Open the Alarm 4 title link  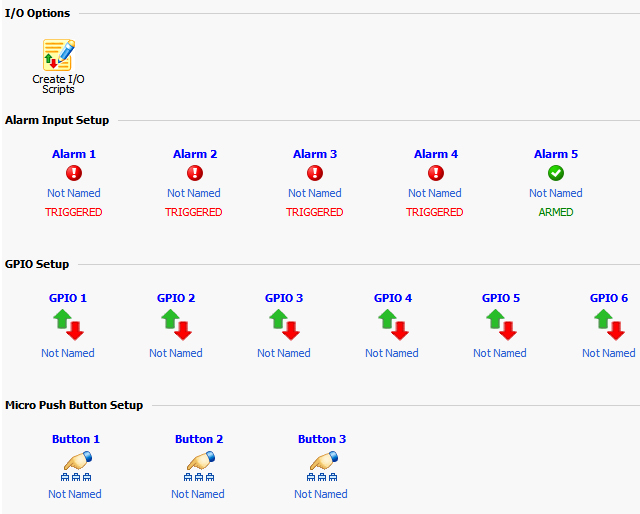(x=436, y=154)
